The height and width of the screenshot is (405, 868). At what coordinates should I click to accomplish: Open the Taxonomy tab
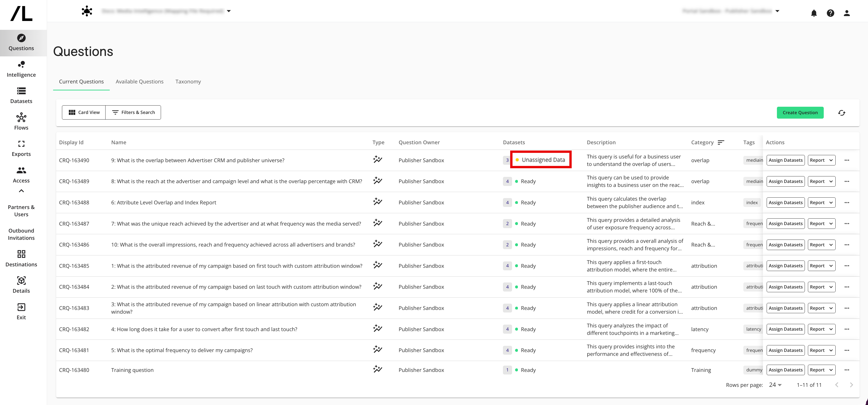[188, 81]
